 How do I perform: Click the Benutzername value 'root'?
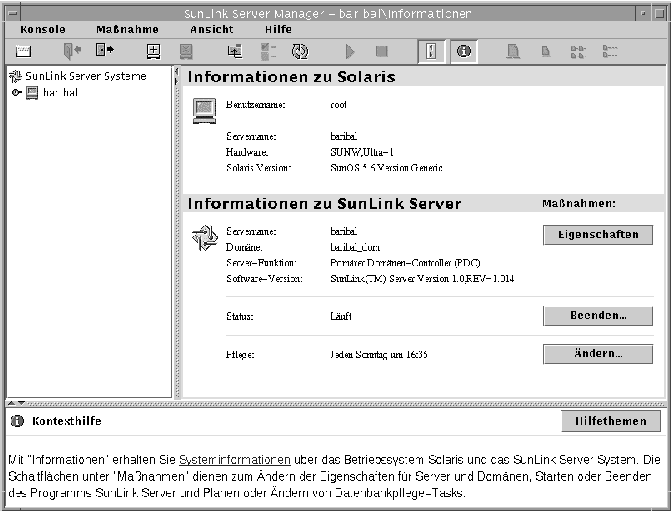pyautogui.click(x=338, y=105)
